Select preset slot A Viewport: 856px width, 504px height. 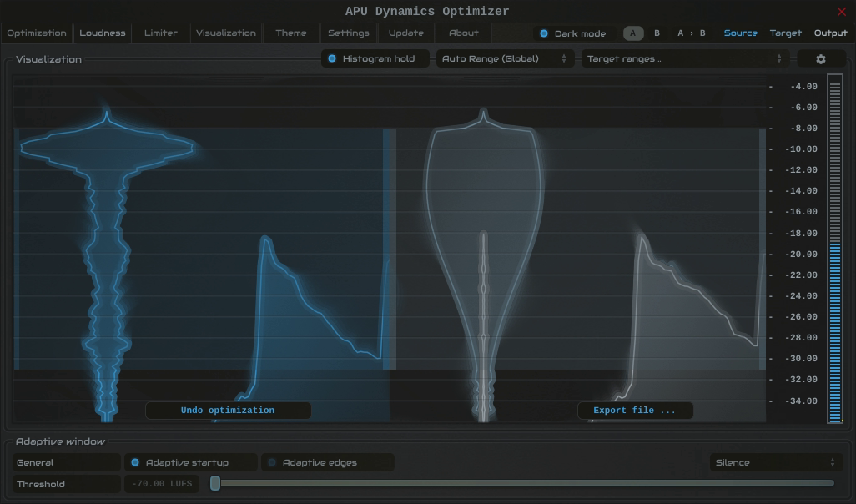pos(632,33)
